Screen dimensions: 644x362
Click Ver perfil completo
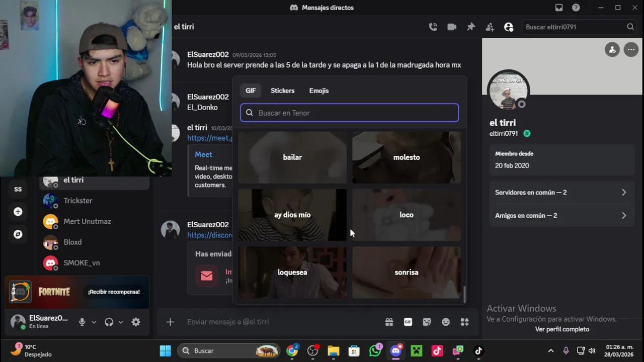point(562,329)
